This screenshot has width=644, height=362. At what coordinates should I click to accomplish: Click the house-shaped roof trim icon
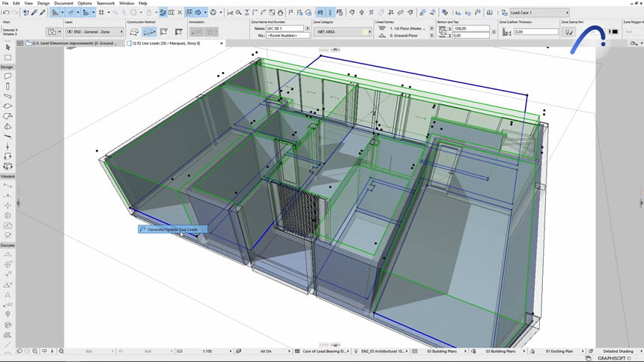tap(281, 13)
